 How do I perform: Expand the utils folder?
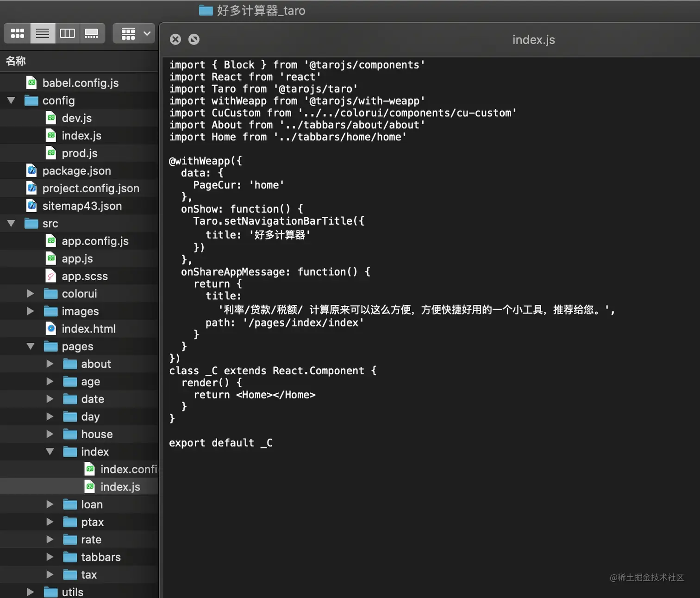click(x=31, y=592)
